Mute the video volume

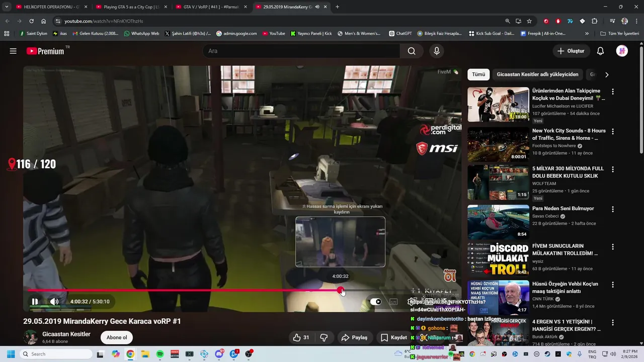pos(54,302)
